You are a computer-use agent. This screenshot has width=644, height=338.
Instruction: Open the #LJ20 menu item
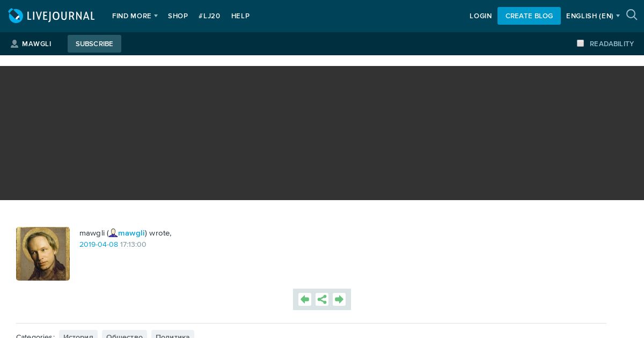point(209,16)
